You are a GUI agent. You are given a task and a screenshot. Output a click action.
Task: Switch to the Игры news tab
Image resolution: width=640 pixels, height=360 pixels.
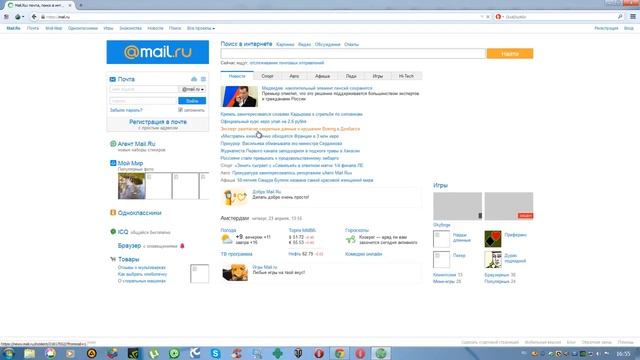[x=378, y=76]
